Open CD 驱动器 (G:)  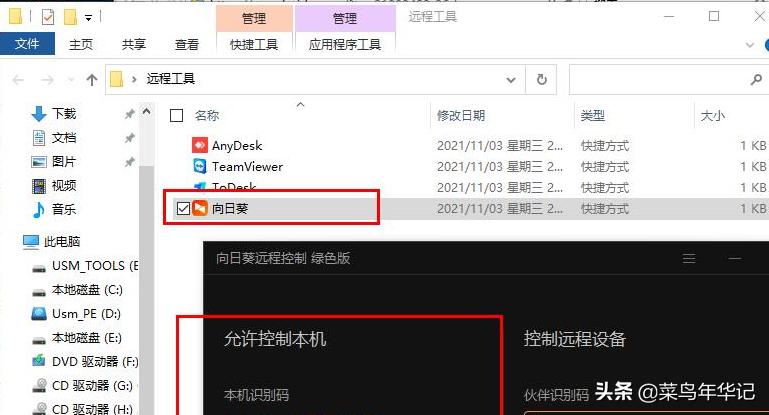click(x=92, y=386)
